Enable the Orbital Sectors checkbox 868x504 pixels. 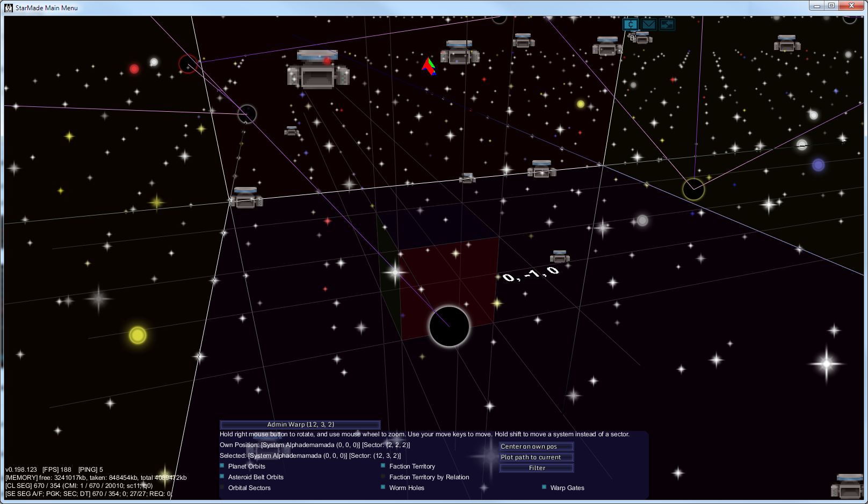coord(222,487)
